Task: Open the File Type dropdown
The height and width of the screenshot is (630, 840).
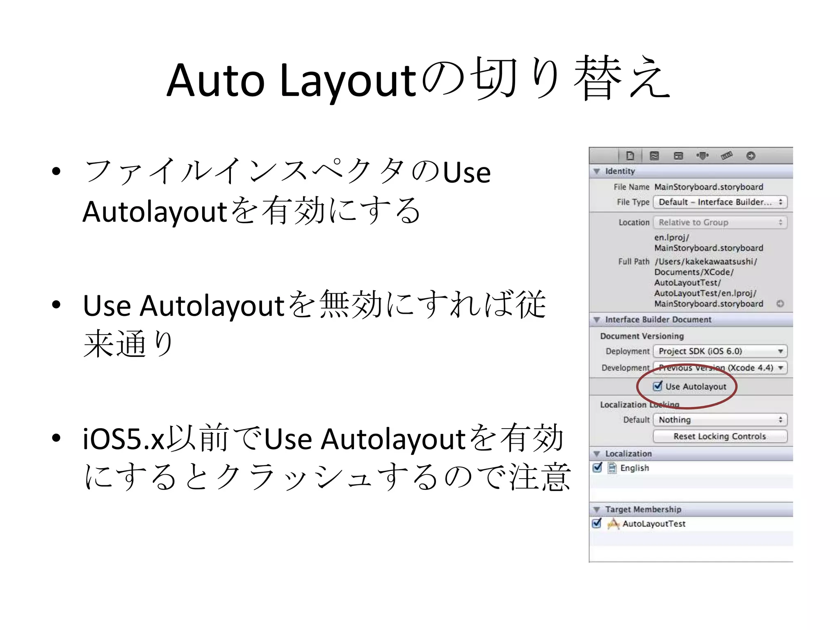Action: (x=720, y=202)
